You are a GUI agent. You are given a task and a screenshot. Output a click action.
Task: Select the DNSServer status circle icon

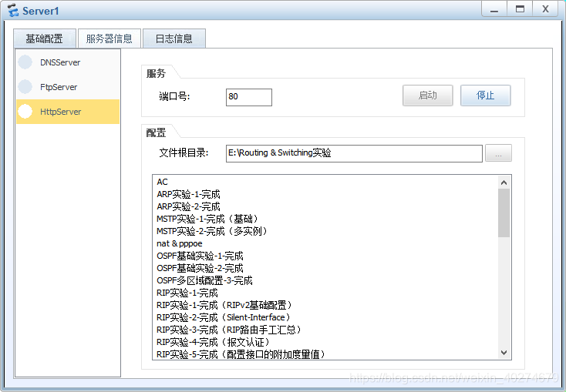pos(25,62)
